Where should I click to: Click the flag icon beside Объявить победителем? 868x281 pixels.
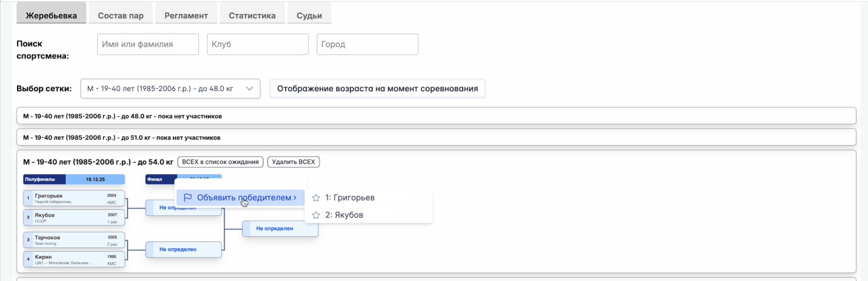point(187,198)
